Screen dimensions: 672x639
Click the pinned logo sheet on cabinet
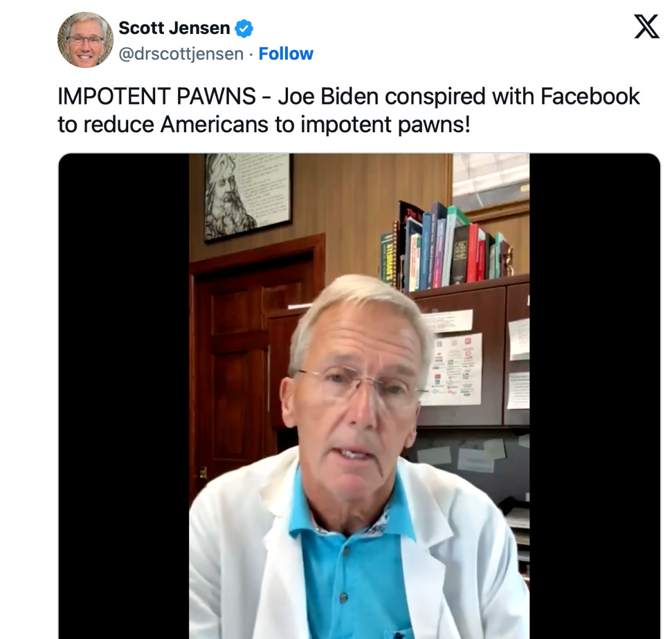click(x=455, y=369)
